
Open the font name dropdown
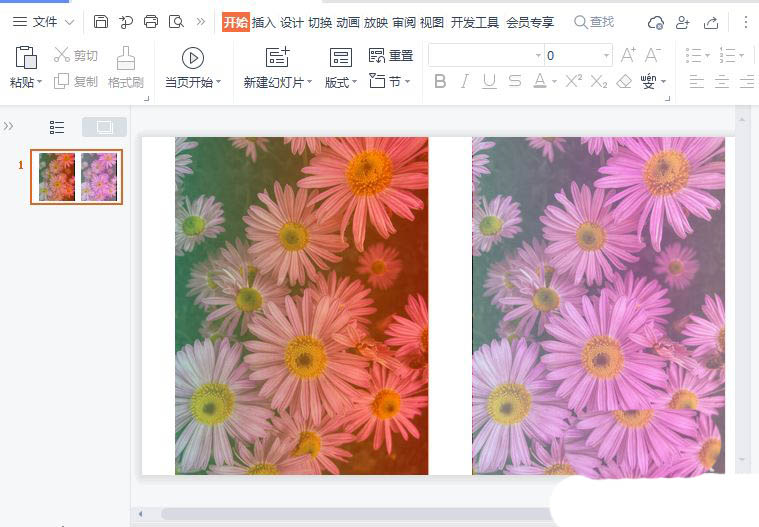[538, 56]
